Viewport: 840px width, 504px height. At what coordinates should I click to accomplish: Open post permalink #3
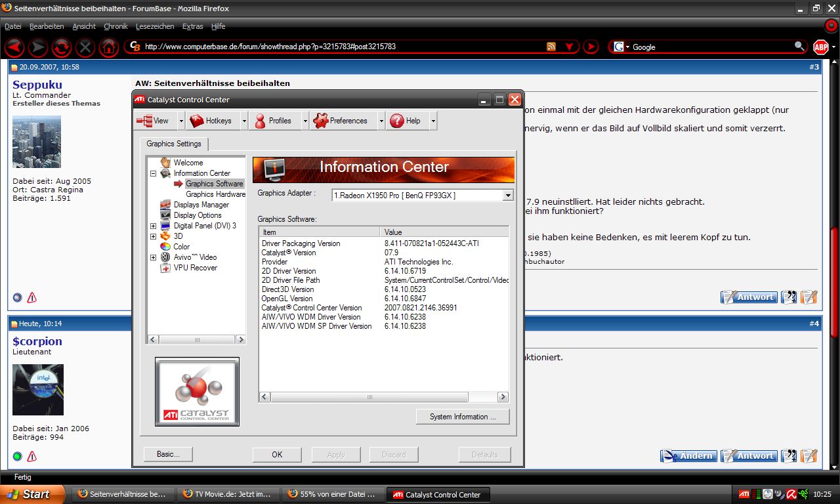(814, 67)
